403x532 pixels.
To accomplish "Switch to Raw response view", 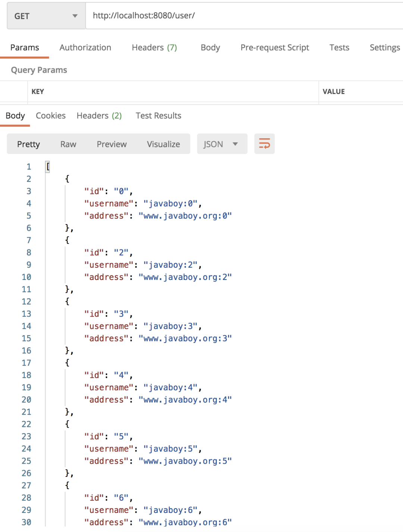I will click(68, 144).
